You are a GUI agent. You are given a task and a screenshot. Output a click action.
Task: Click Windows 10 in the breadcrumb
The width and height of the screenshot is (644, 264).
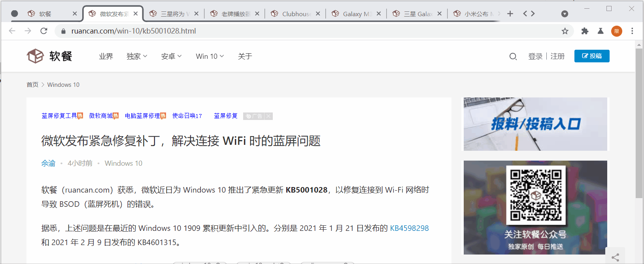coord(63,85)
